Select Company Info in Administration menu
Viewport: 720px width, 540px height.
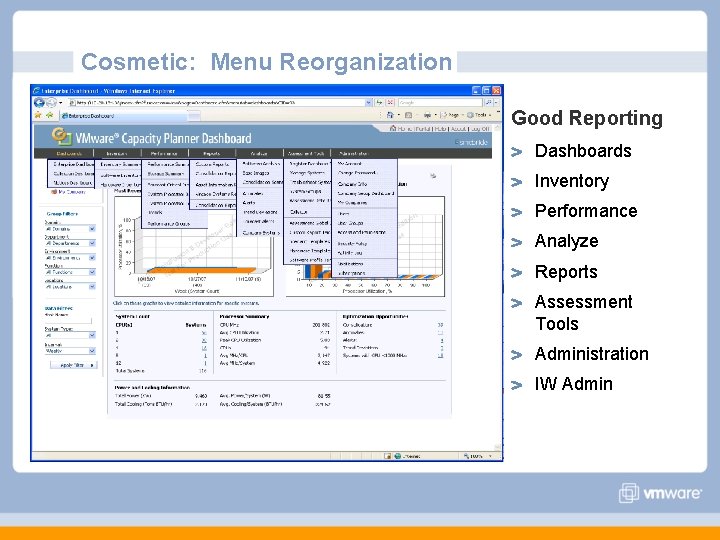353,184
